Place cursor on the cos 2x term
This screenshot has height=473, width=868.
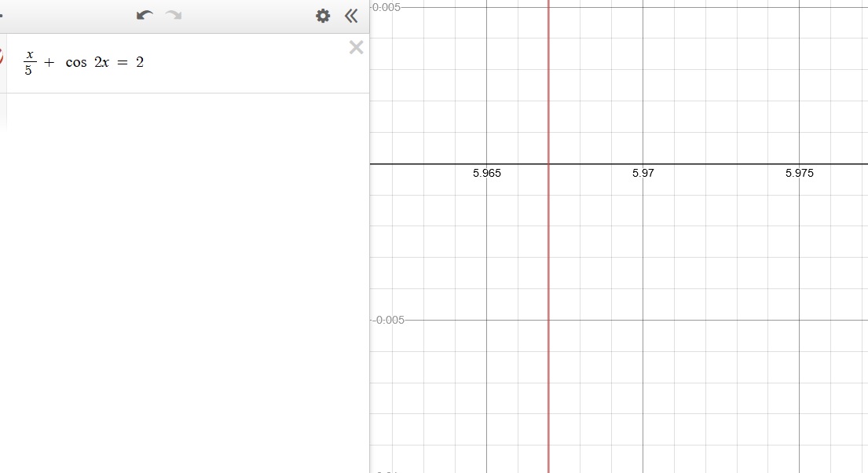[87, 63]
